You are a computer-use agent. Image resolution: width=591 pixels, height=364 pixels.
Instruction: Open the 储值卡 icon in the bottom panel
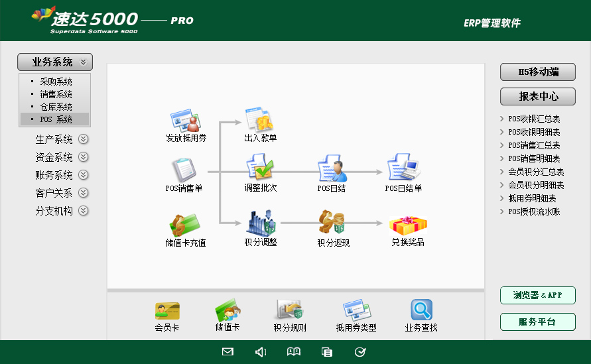coord(228,310)
